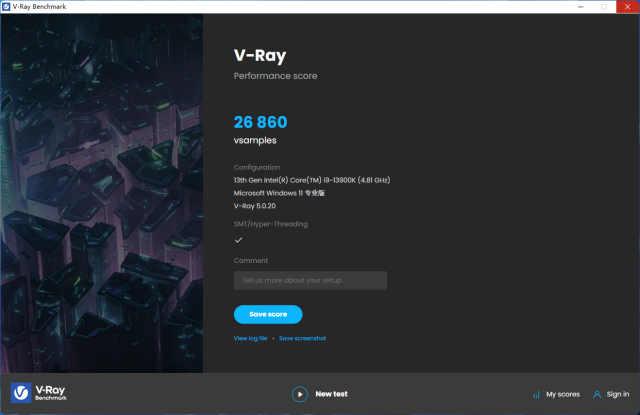Screen dimensions: 640x415
Task: Minimize the V-Ray Benchmark window
Action: click(x=580, y=7)
